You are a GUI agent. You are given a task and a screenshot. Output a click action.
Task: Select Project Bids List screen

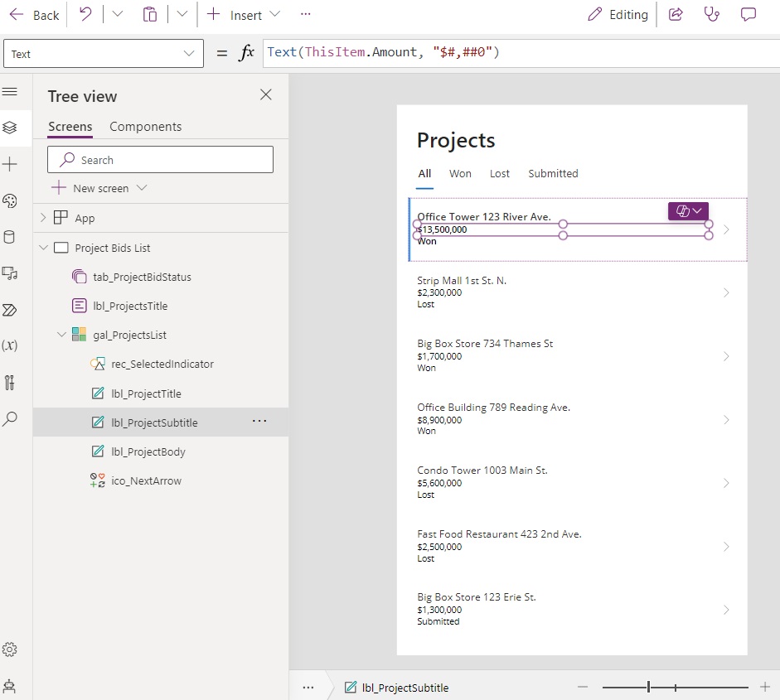(x=113, y=248)
